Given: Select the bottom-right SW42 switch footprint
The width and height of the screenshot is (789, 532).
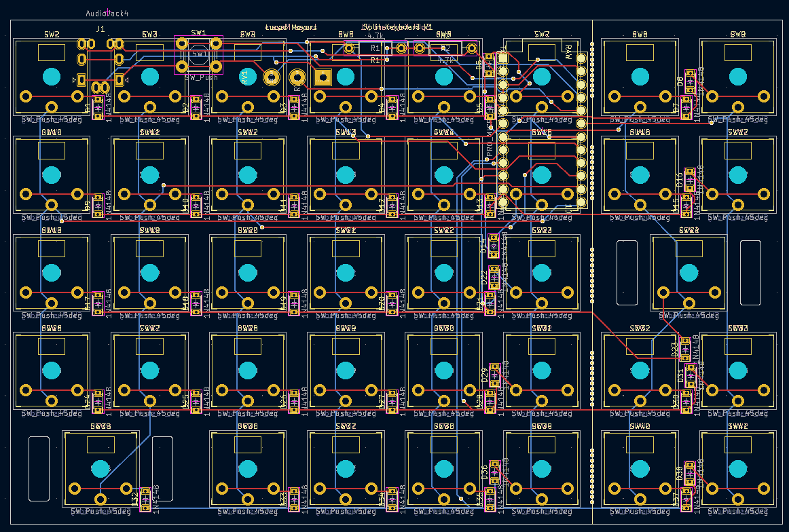Looking at the screenshot, I should (x=737, y=468).
